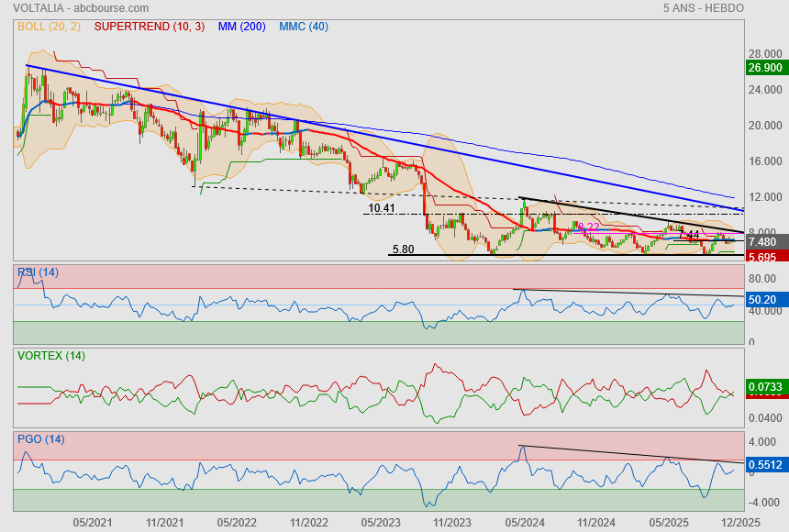789x532 pixels.
Task: Click the green 26.900 price tag
Action: [764, 68]
